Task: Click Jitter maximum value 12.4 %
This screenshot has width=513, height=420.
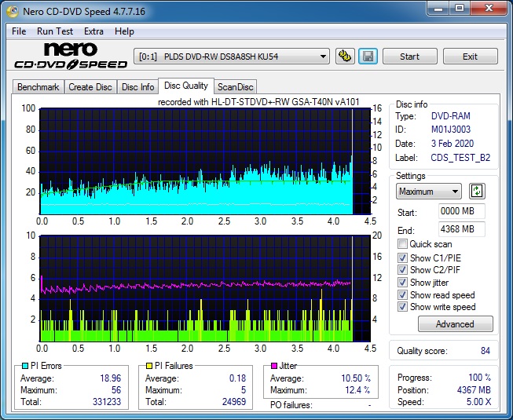Action: coord(357,390)
